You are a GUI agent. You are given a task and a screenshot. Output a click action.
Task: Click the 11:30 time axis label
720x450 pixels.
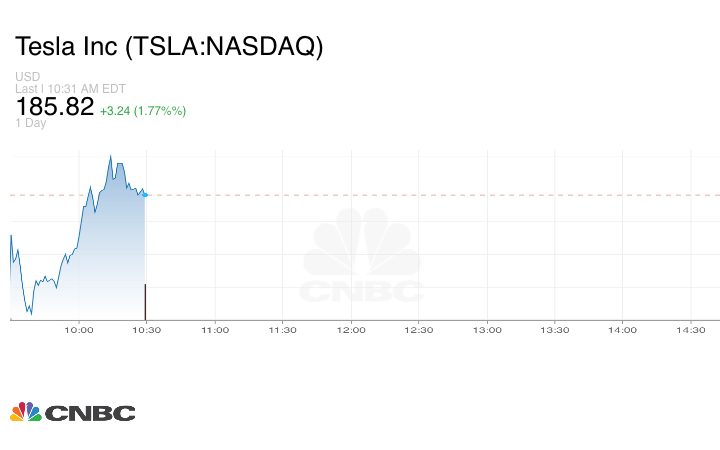coord(282,330)
